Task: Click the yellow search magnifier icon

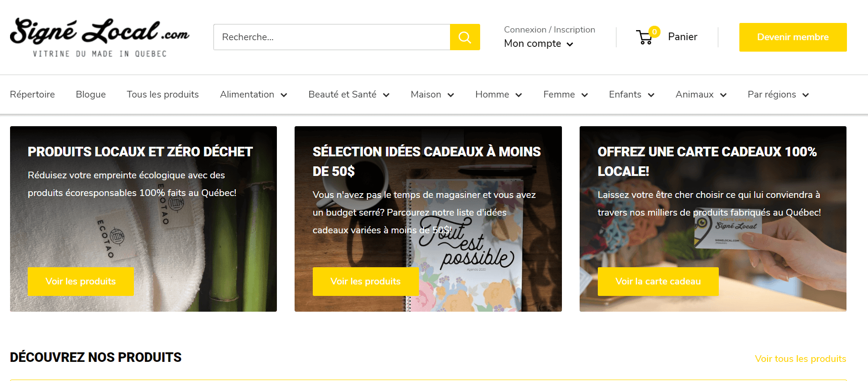Action: [464, 37]
